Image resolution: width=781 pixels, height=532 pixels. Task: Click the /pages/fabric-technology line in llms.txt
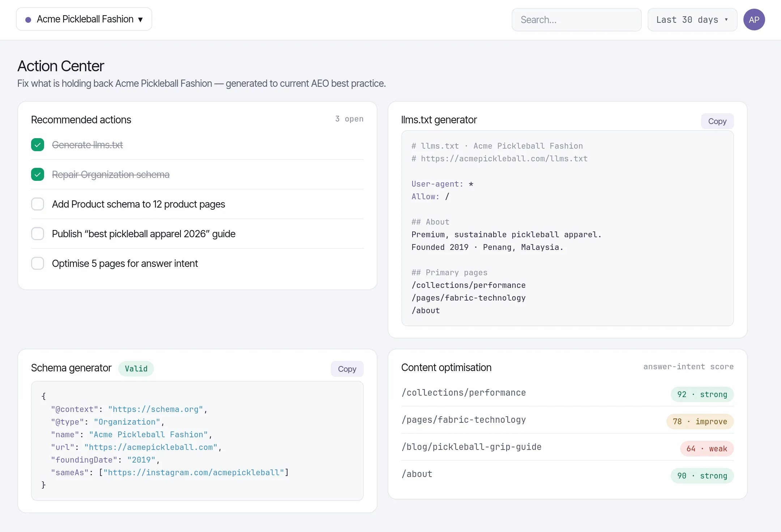pyautogui.click(x=469, y=298)
